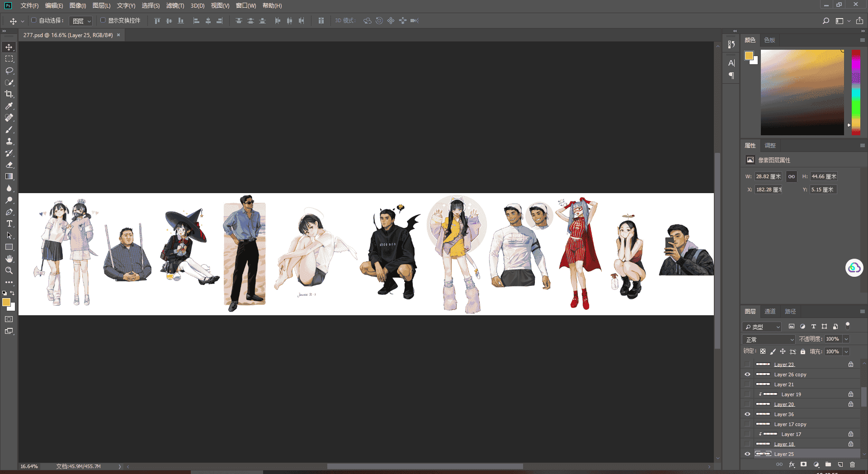This screenshot has width=868, height=474.
Task: Select the Crop tool
Action: 9,94
